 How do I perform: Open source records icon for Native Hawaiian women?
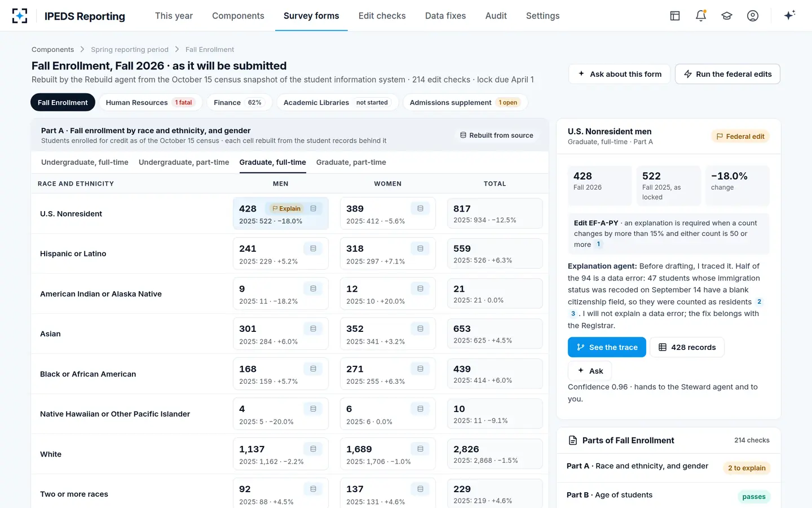coord(420,409)
